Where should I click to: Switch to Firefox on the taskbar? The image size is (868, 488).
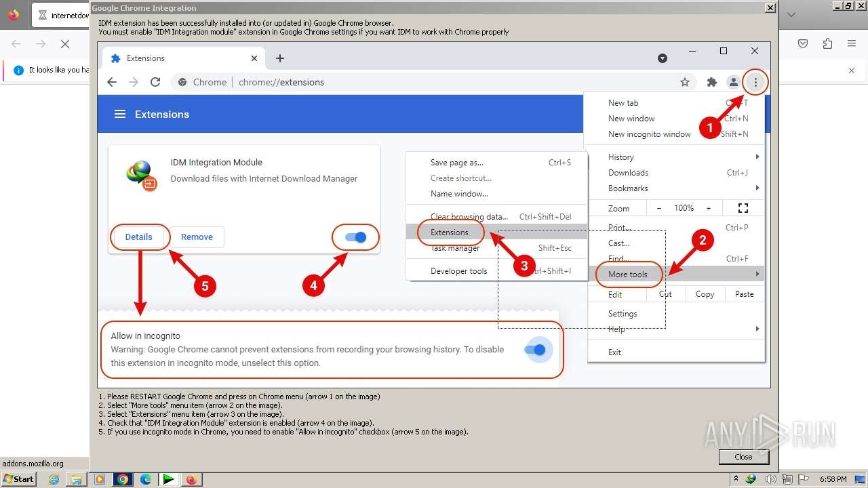click(191, 479)
